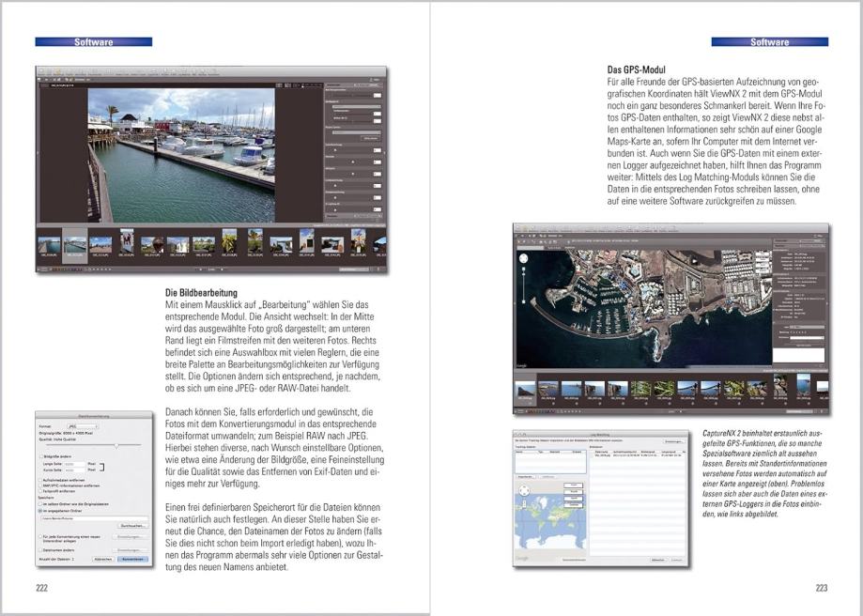Screen dimensions: 863x616
Task: Focus the "Lange Seite" pixel input field
Action: [74, 463]
